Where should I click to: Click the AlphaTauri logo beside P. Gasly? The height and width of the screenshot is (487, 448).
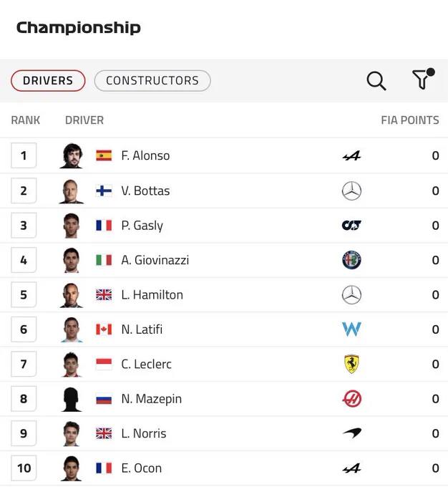[351, 226]
